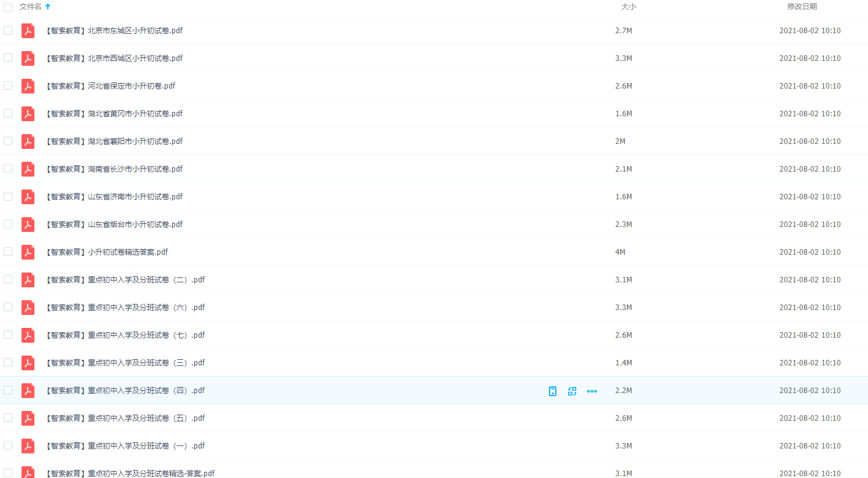Click PDF icon of 河北省保定市小升初卷
868x478 pixels.
point(28,86)
